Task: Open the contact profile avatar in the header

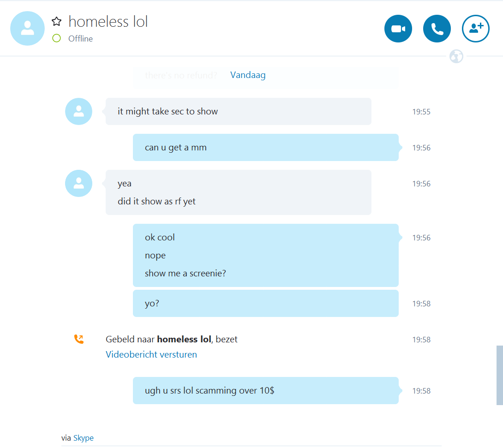Action: pyautogui.click(x=28, y=28)
